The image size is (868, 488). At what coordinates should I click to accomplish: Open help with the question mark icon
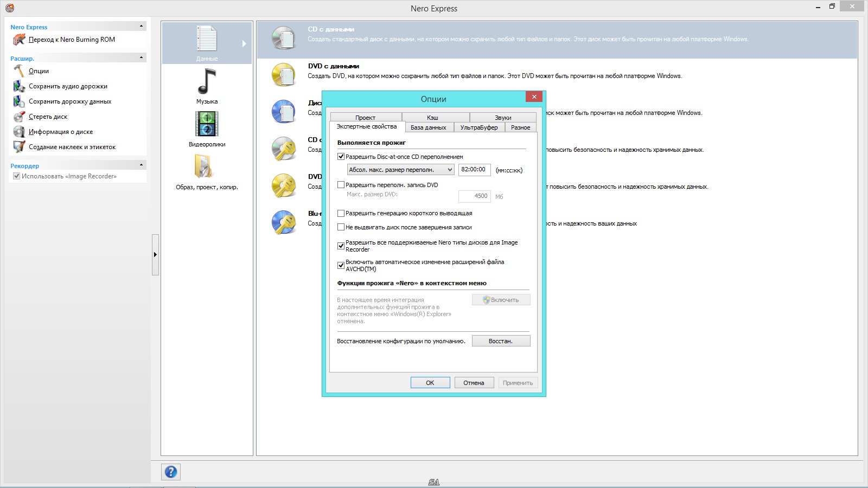(x=171, y=472)
